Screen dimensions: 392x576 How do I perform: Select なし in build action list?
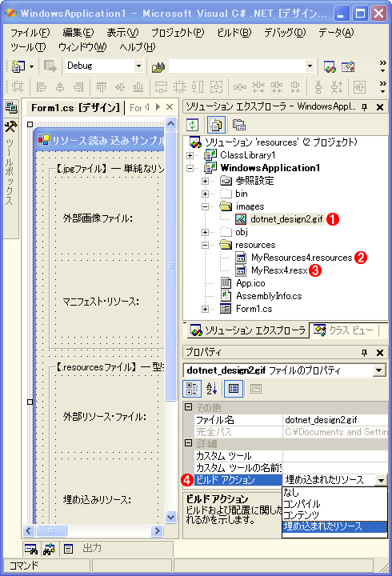(x=334, y=493)
